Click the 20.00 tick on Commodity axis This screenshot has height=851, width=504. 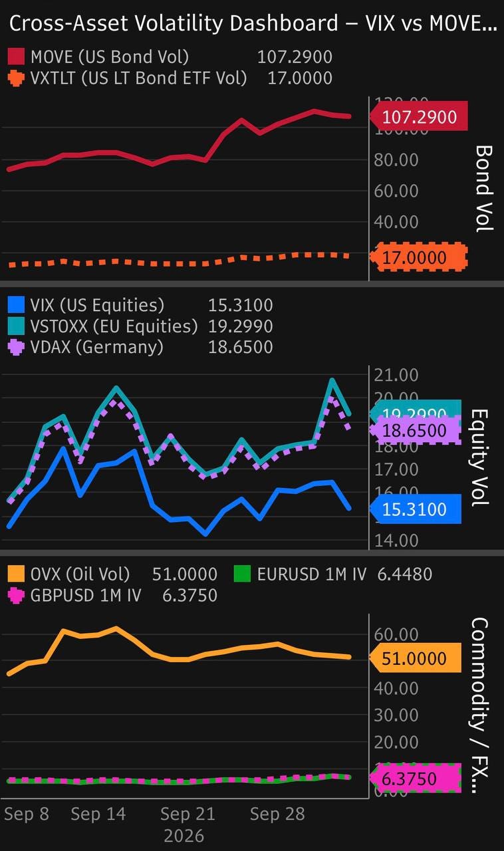(x=397, y=743)
